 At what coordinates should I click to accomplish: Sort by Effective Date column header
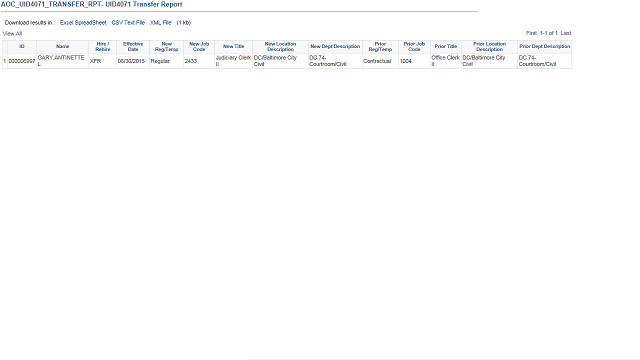(x=133, y=47)
